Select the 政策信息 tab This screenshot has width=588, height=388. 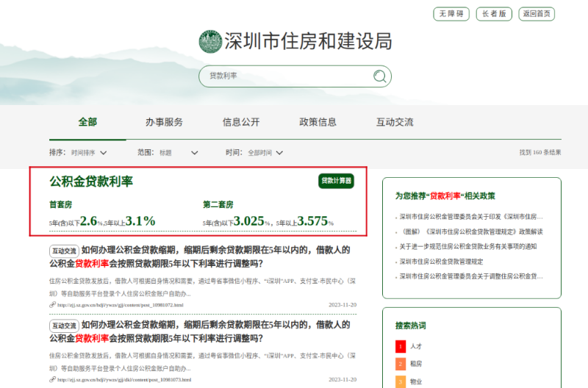pyautogui.click(x=318, y=122)
